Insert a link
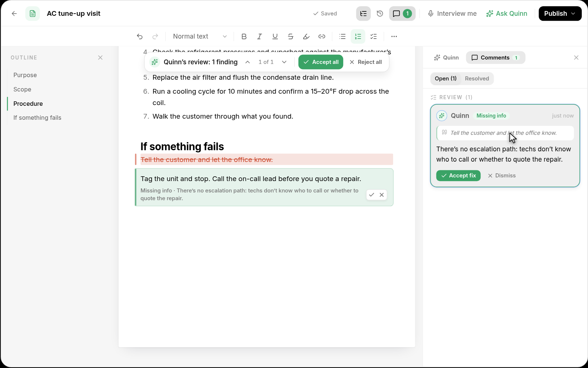The width and height of the screenshot is (588, 368). [x=322, y=36]
